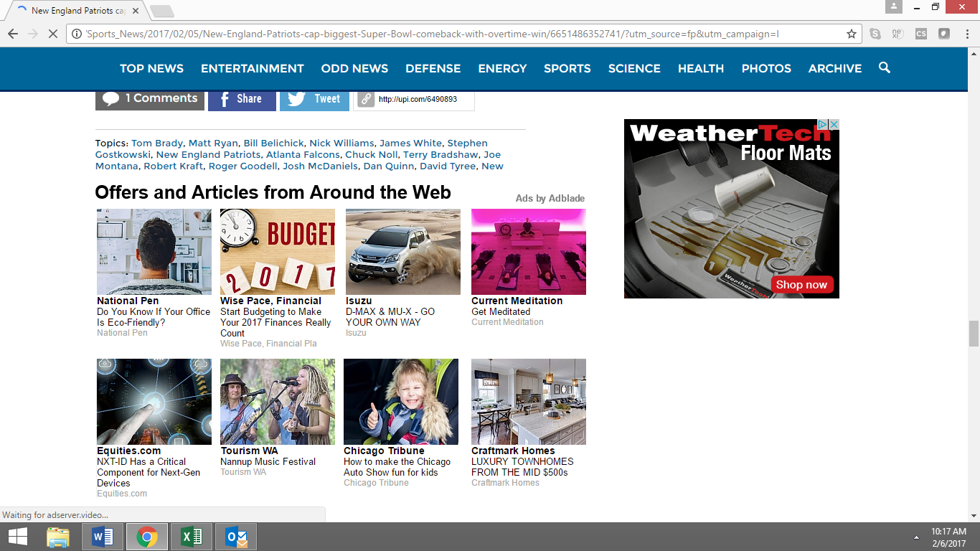Open Tourism WA music festival thumbnail
The width and height of the screenshot is (980, 551).
click(x=278, y=402)
